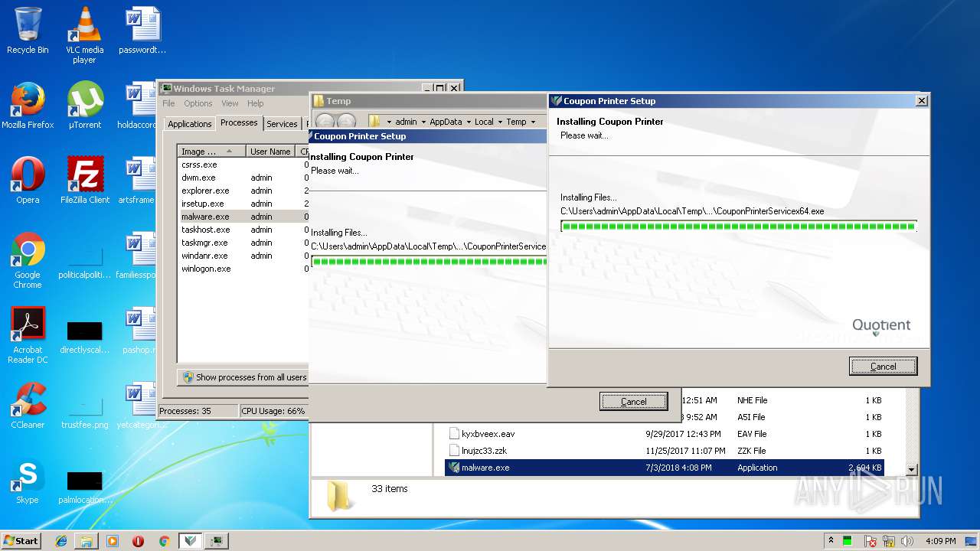This screenshot has height=551, width=980.
Task: Select the csrss.exe process row
Action: [x=243, y=165]
